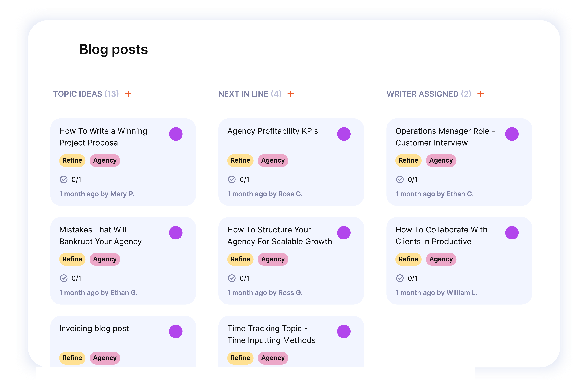Screen dimensions: 588x383
Task: Choose Refine tag on Invoicing blog post card
Action: click(x=72, y=358)
